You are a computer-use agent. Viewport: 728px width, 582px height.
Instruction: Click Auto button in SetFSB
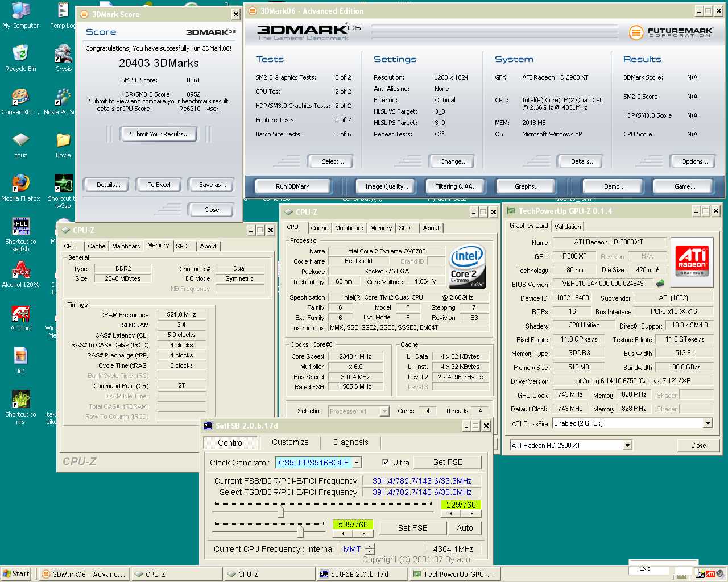pos(465,528)
